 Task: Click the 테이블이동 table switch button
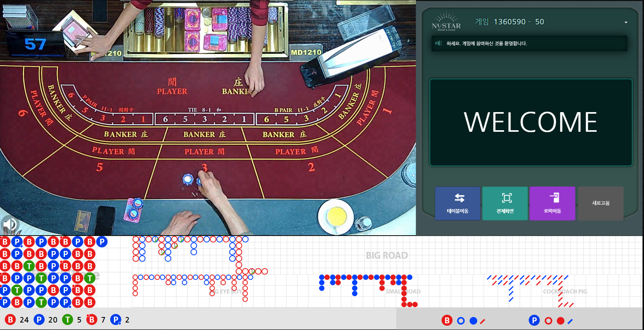tap(458, 203)
